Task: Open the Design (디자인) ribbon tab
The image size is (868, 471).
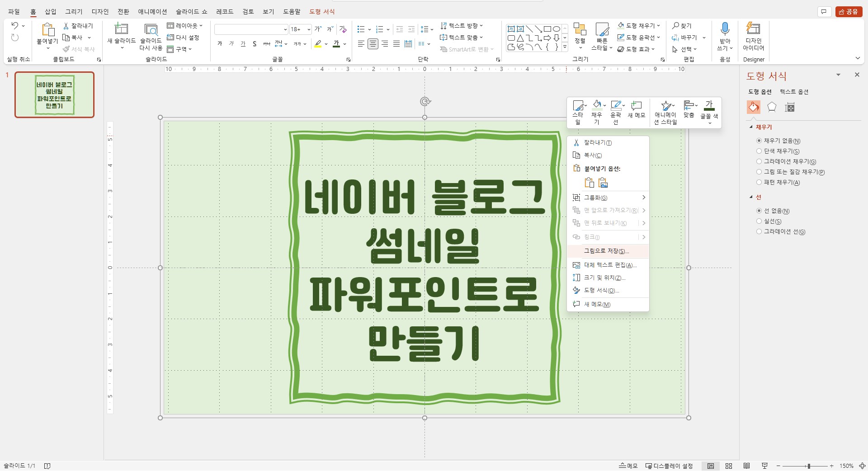Action: (x=100, y=12)
